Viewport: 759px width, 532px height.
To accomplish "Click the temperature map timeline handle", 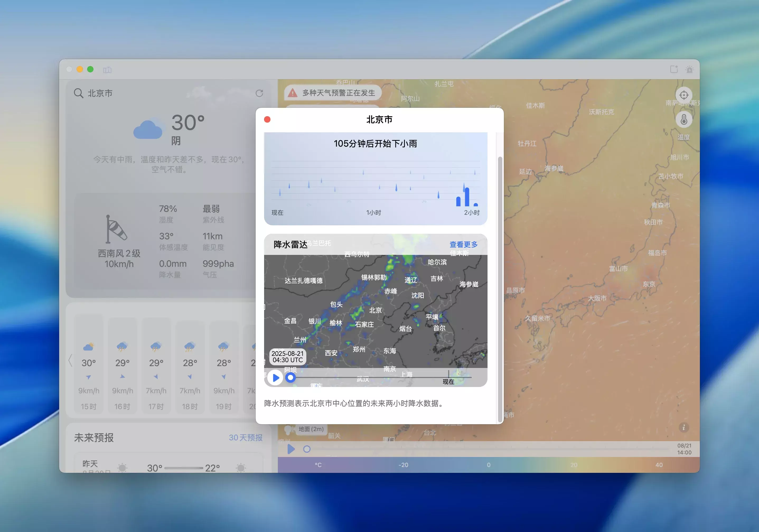I will [x=307, y=449].
